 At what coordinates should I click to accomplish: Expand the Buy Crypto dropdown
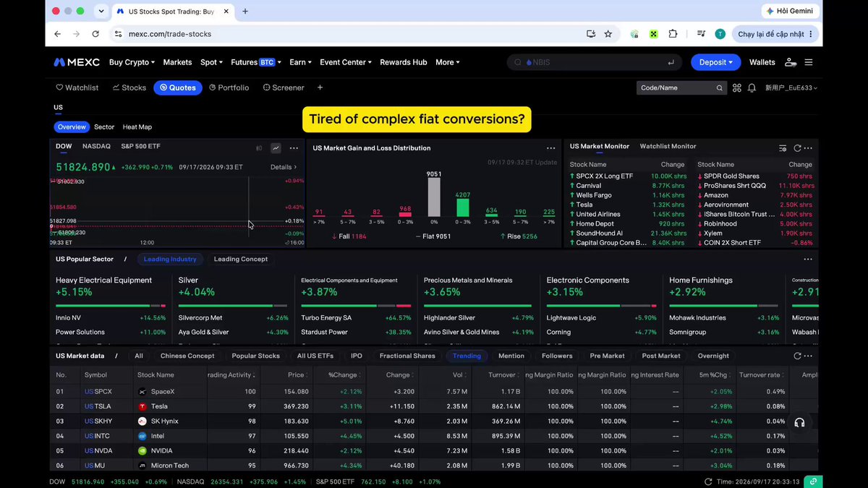(x=132, y=62)
